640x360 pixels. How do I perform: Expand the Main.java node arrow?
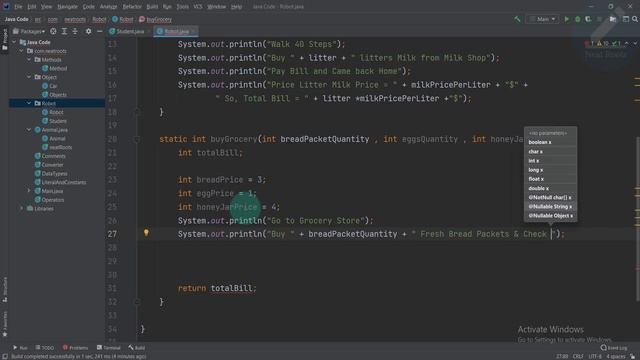[29, 191]
